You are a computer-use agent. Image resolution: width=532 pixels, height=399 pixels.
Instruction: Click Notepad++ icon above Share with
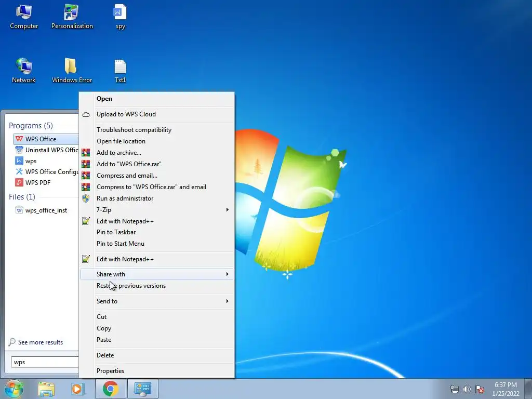click(x=86, y=259)
